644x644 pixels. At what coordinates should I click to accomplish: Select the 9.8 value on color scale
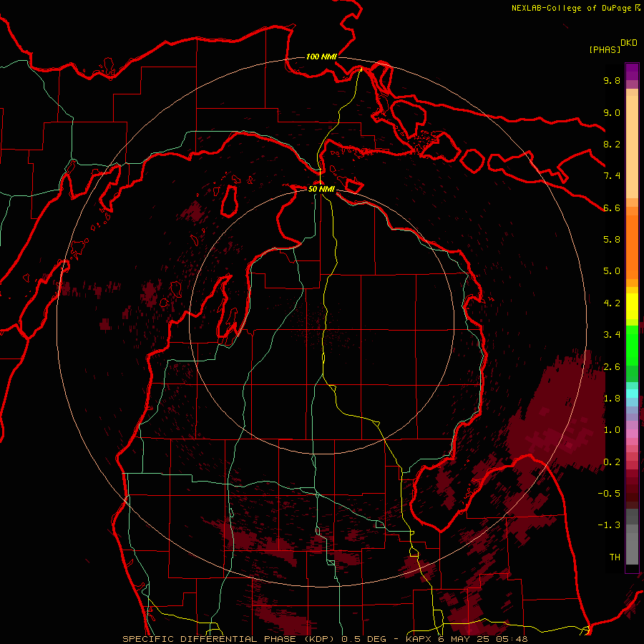612,80
